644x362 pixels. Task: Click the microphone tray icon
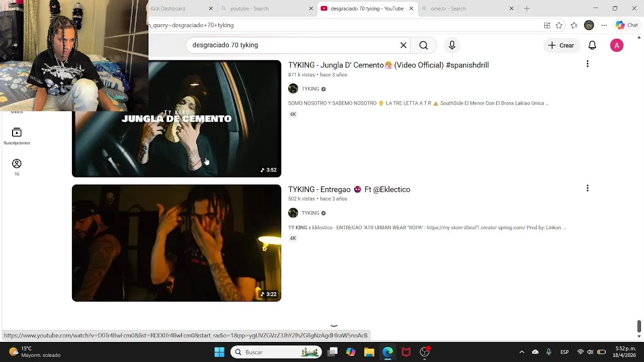coord(549,352)
